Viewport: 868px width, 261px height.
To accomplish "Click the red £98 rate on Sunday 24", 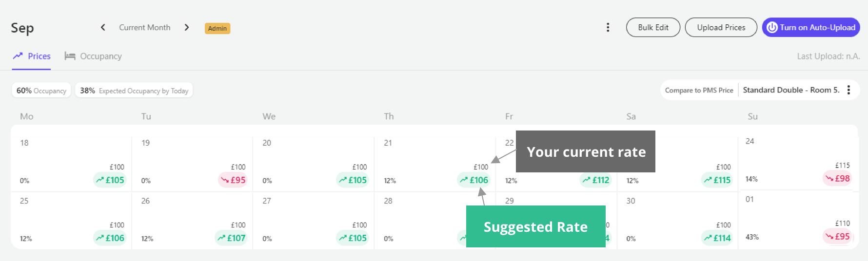I will tap(837, 179).
